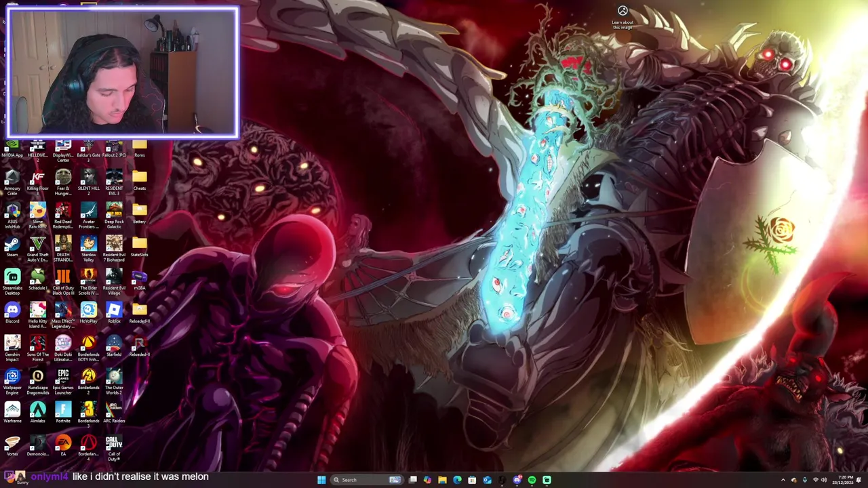
Task: Select the Discord shortcut on the desktop
Action: pyautogui.click(x=12, y=314)
